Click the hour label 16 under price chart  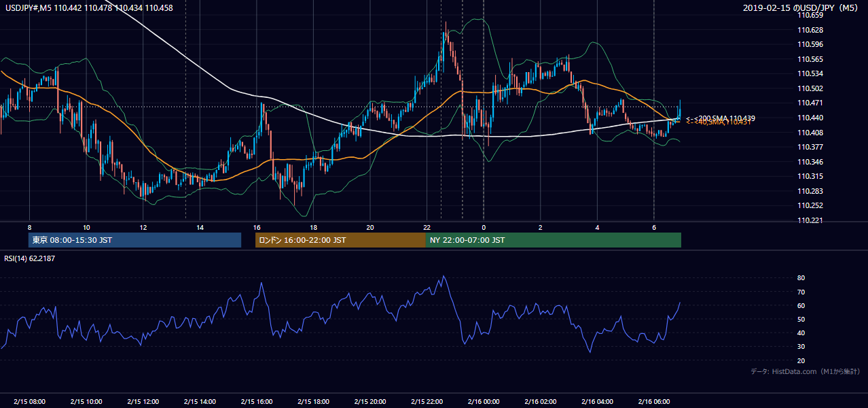point(256,227)
